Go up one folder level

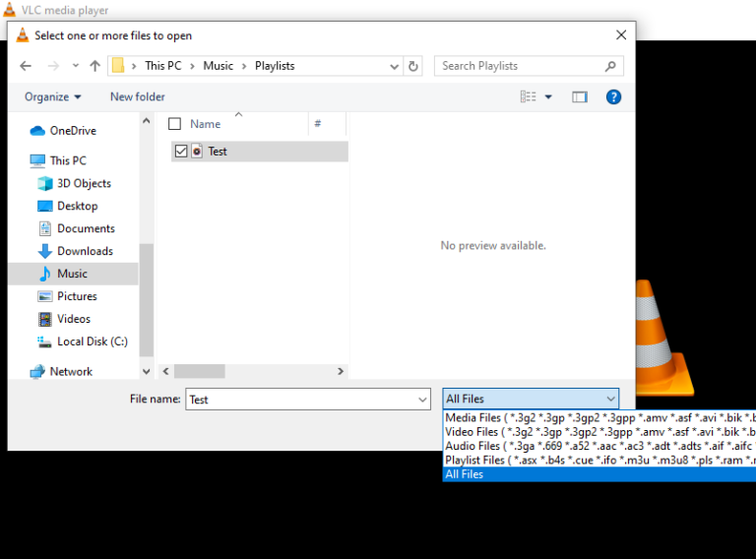(x=94, y=66)
